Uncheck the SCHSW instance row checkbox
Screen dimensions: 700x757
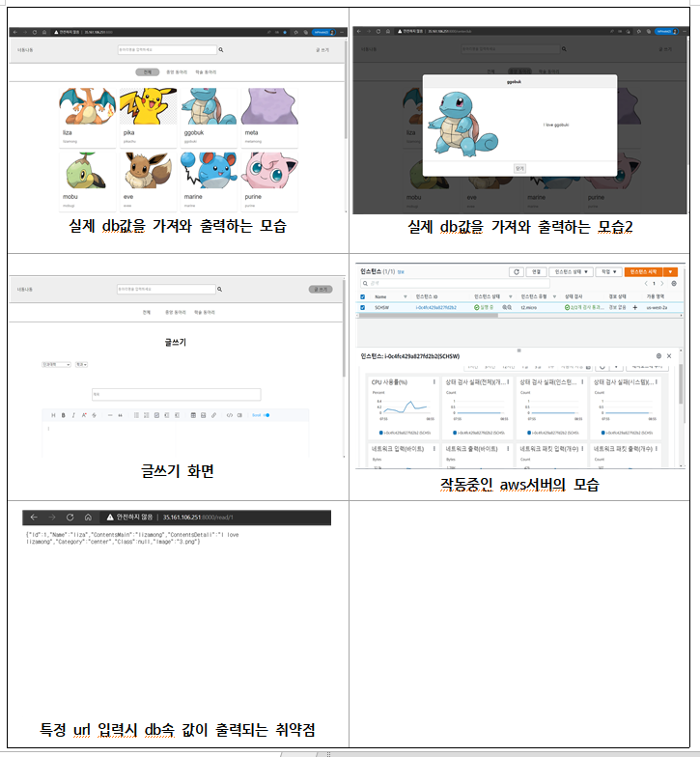point(363,307)
